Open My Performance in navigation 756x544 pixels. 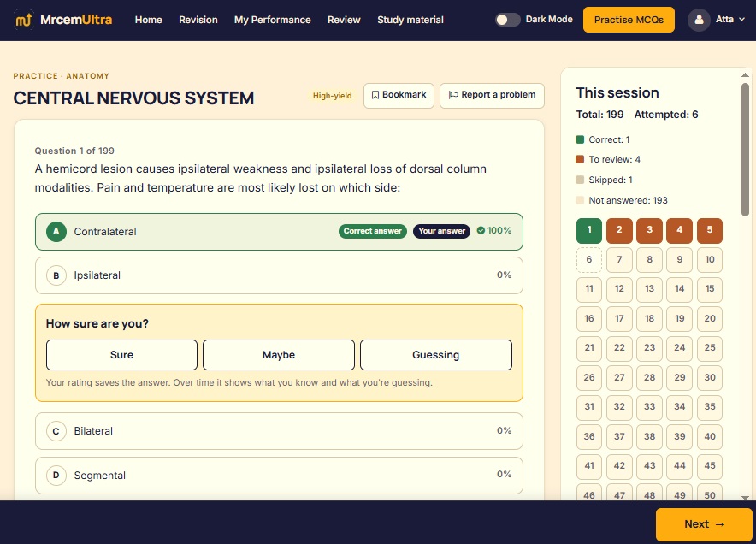click(273, 20)
